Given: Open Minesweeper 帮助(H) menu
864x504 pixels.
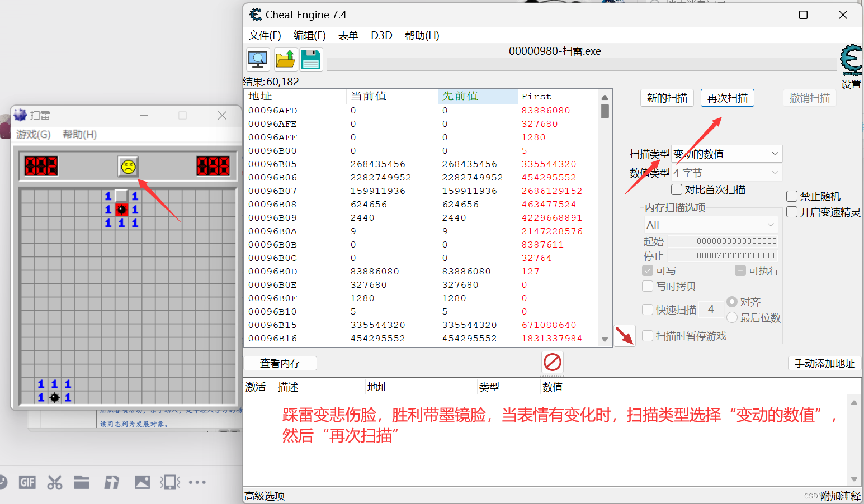Looking at the screenshot, I should [x=79, y=134].
